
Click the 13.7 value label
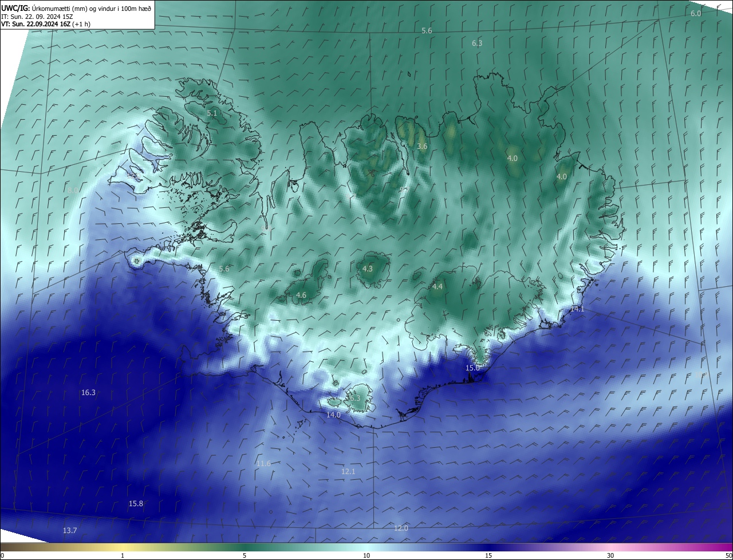[x=70, y=531]
